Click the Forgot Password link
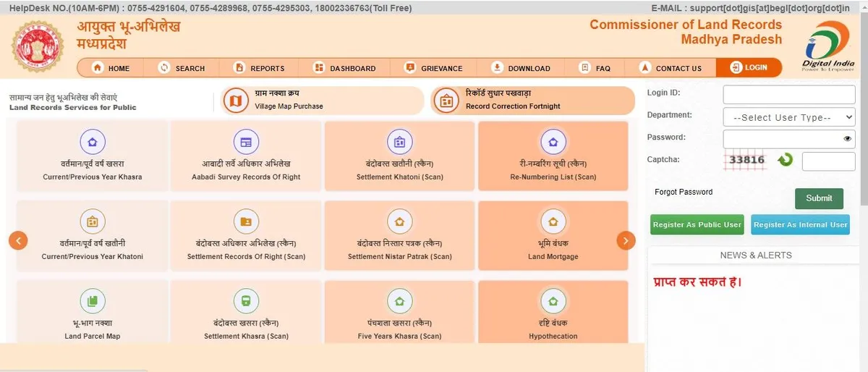 coord(684,193)
